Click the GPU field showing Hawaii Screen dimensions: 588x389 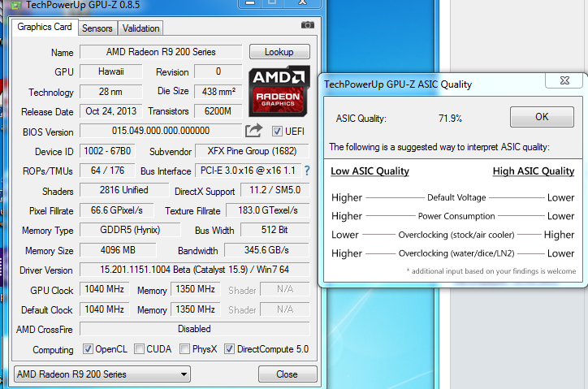111,71
